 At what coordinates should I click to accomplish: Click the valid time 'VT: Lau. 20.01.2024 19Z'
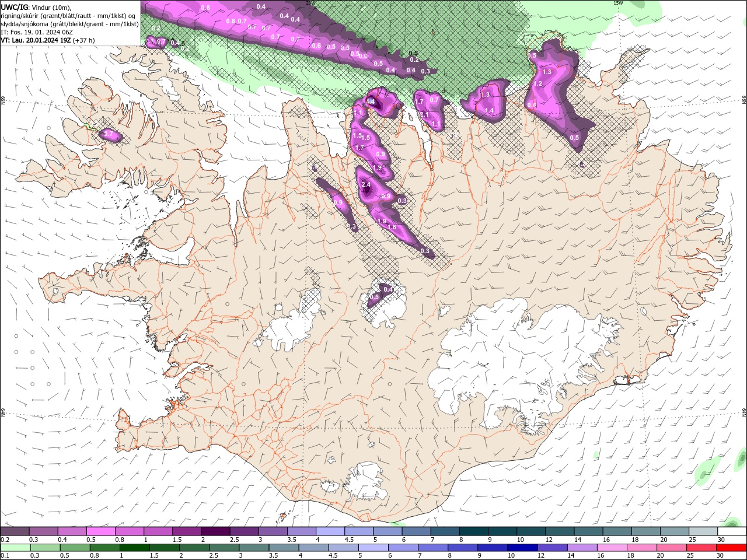click(36, 40)
